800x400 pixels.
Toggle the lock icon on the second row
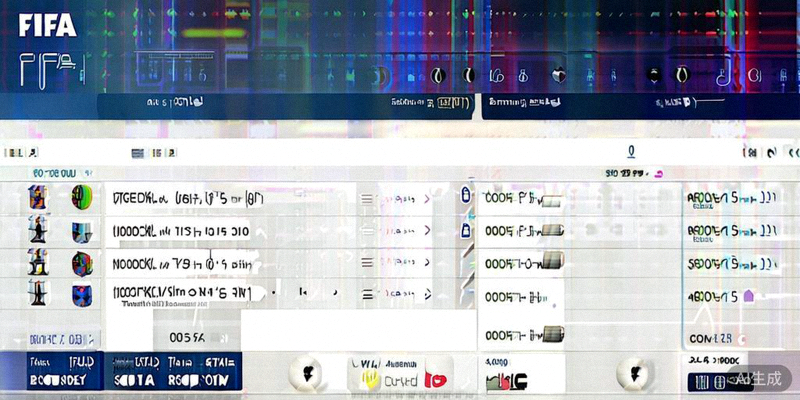(464, 231)
